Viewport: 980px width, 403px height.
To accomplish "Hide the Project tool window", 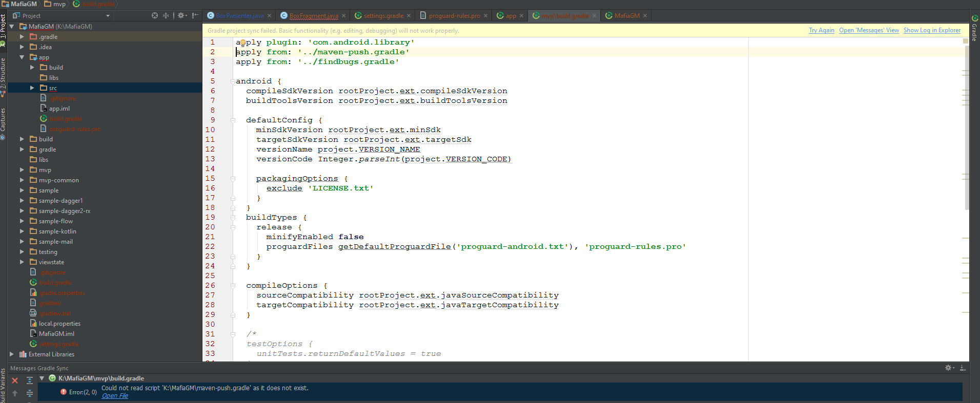I will 195,16.
